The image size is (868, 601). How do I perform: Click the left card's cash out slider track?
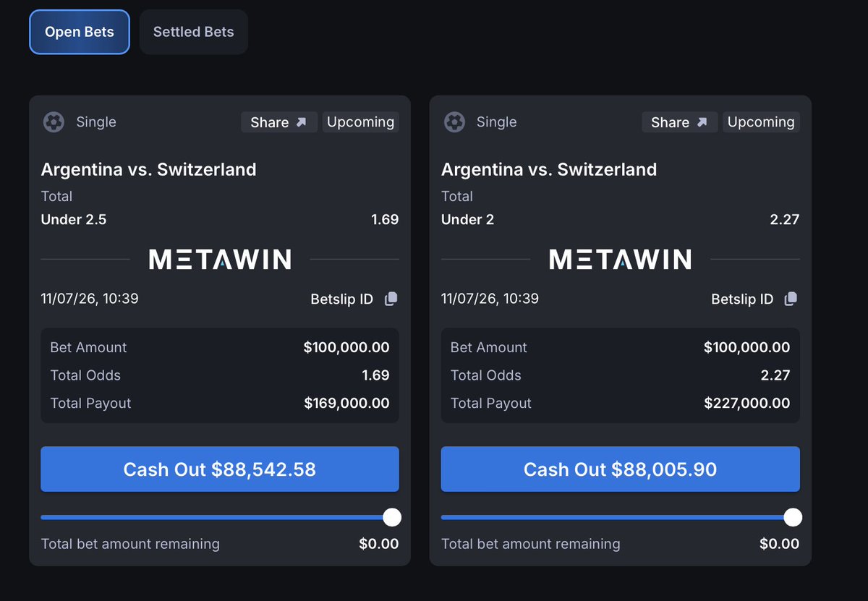(217, 517)
